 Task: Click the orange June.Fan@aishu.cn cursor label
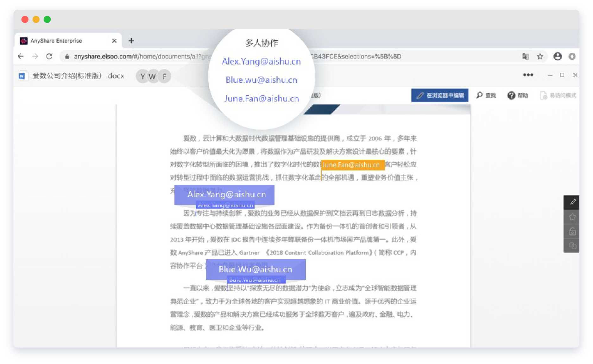tap(352, 165)
